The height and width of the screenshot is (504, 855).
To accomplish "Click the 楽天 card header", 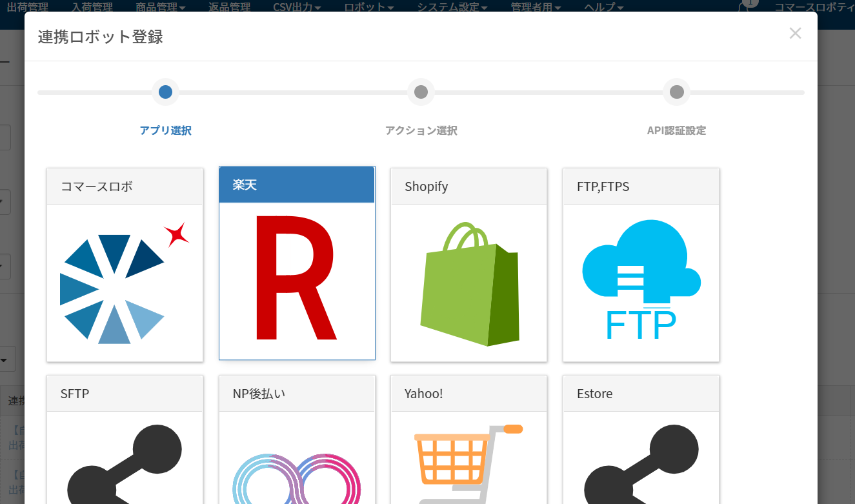I will 297,185.
